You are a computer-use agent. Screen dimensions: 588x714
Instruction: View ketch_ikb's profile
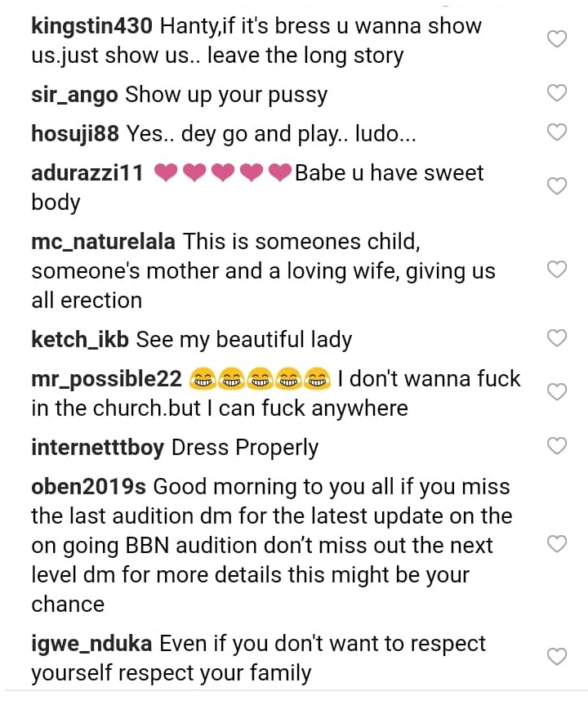(80, 339)
